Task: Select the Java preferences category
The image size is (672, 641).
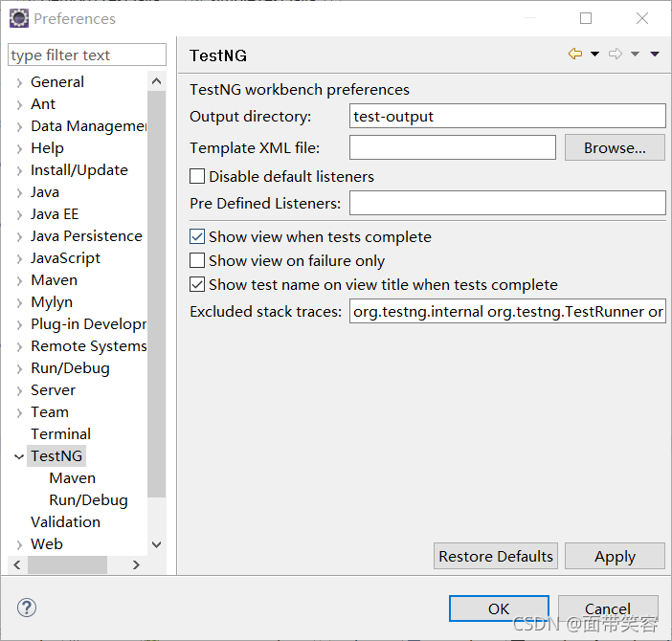Action: (x=45, y=192)
